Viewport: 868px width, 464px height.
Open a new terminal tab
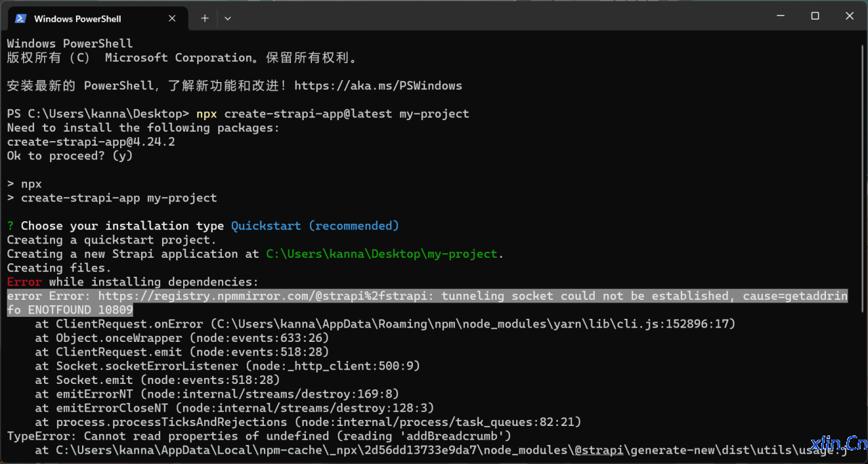pos(205,18)
